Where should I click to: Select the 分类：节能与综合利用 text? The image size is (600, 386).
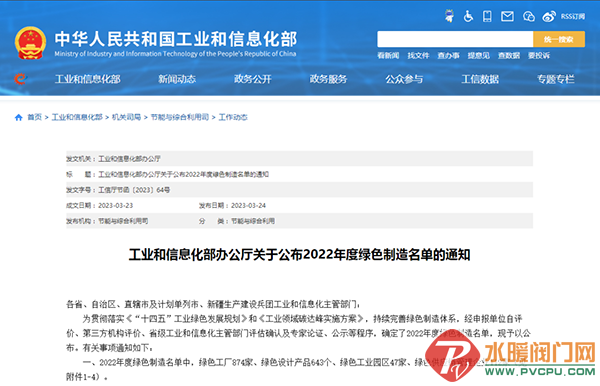click(x=237, y=221)
